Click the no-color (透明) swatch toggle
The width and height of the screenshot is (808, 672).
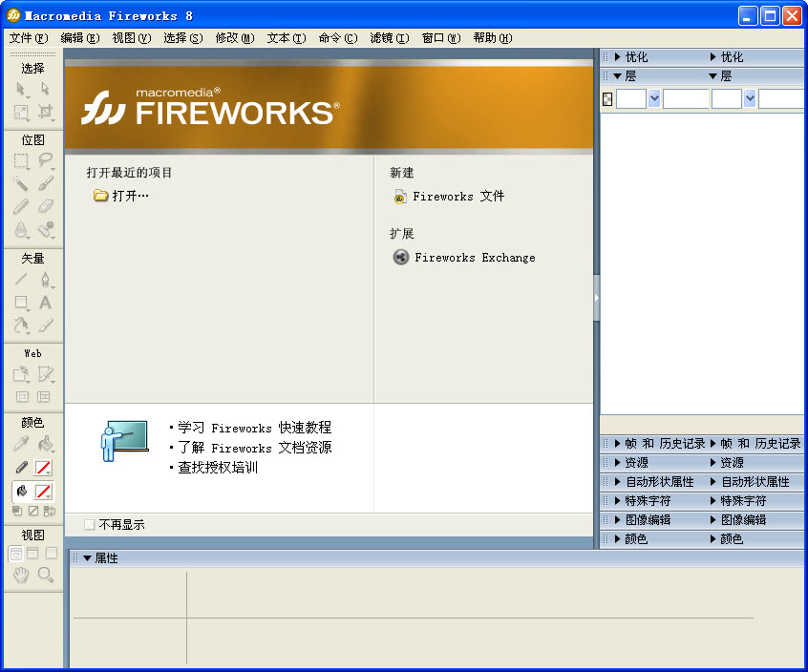[x=33, y=511]
